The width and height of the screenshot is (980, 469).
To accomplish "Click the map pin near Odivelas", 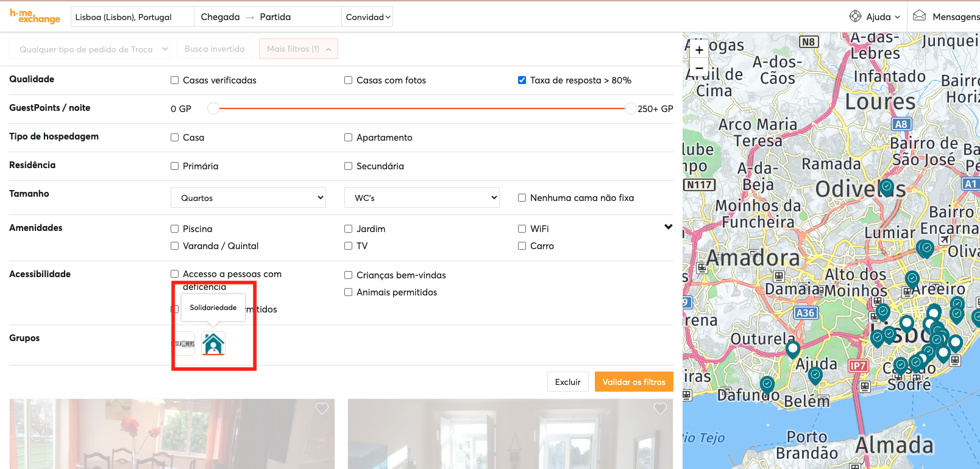I will tap(887, 187).
